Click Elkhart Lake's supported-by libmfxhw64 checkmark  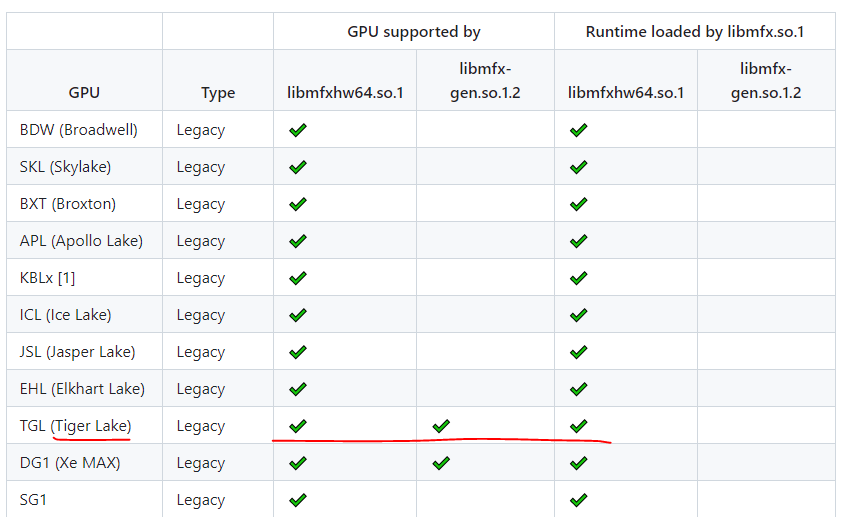tap(297, 390)
